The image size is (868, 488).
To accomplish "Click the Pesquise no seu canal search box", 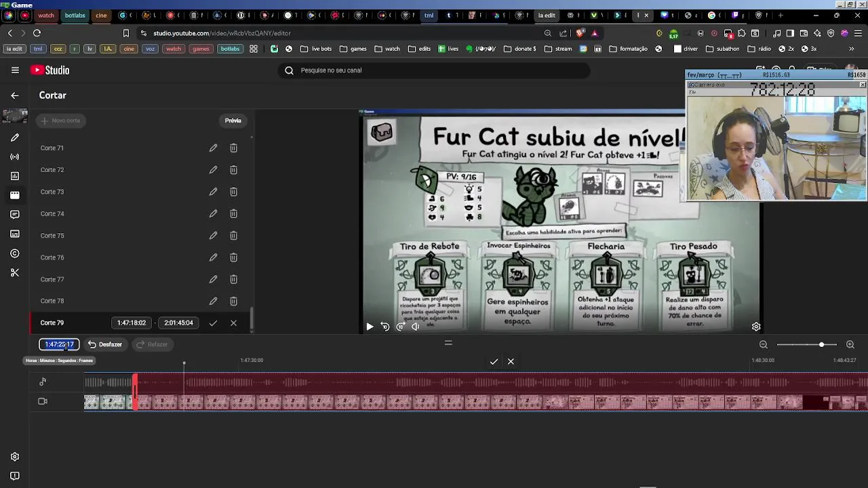I will (434, 70).
